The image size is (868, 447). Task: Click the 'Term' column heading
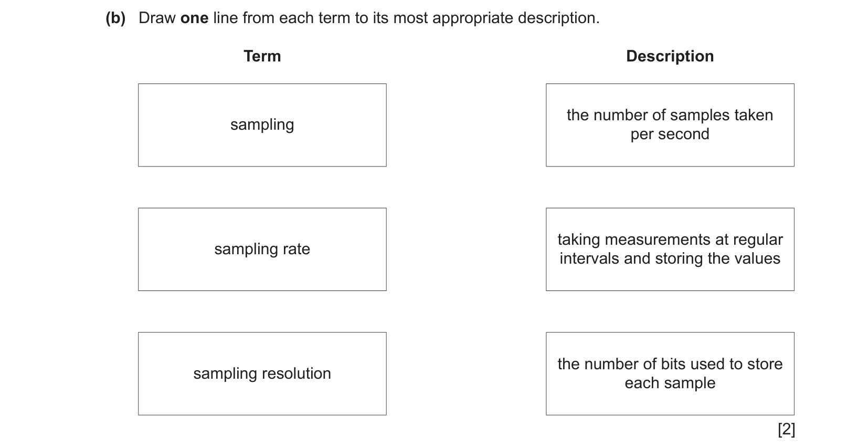tap(262, 56)
